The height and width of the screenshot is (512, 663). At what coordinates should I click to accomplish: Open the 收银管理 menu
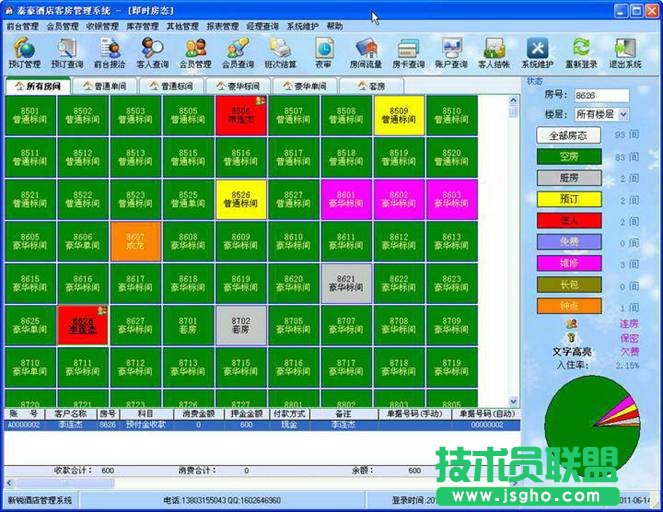tap(101, 26)
